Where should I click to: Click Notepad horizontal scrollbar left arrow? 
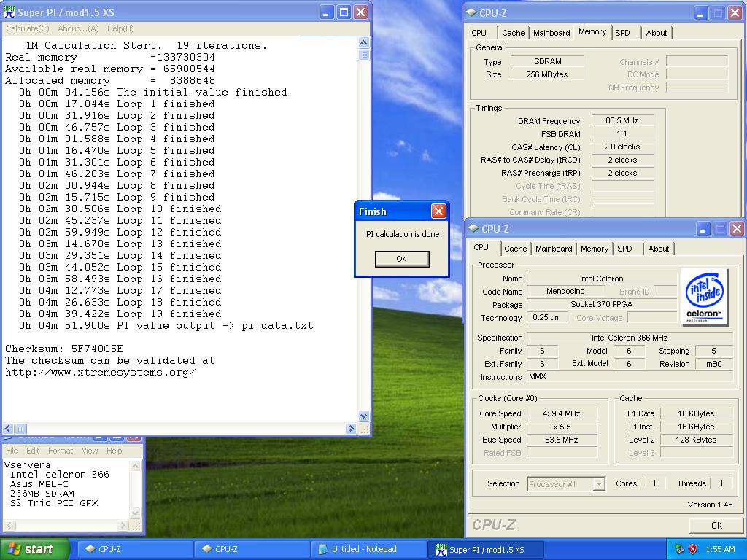click(9, 525)
